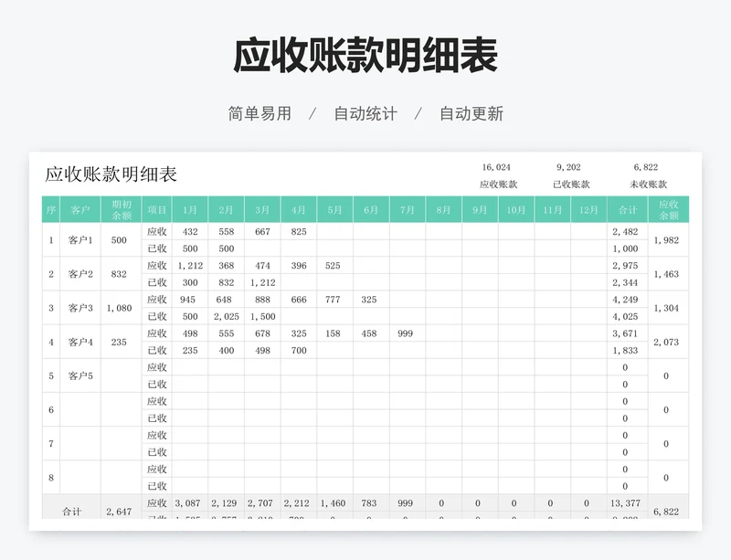Select the summary value 16,024
Screen dimensions: 731x560
pos(496,167)
